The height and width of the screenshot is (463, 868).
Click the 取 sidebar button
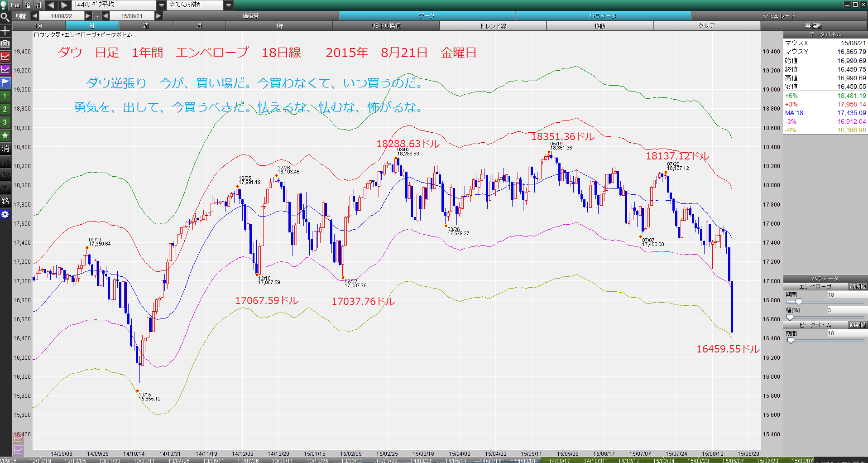[x=5, y=175]
